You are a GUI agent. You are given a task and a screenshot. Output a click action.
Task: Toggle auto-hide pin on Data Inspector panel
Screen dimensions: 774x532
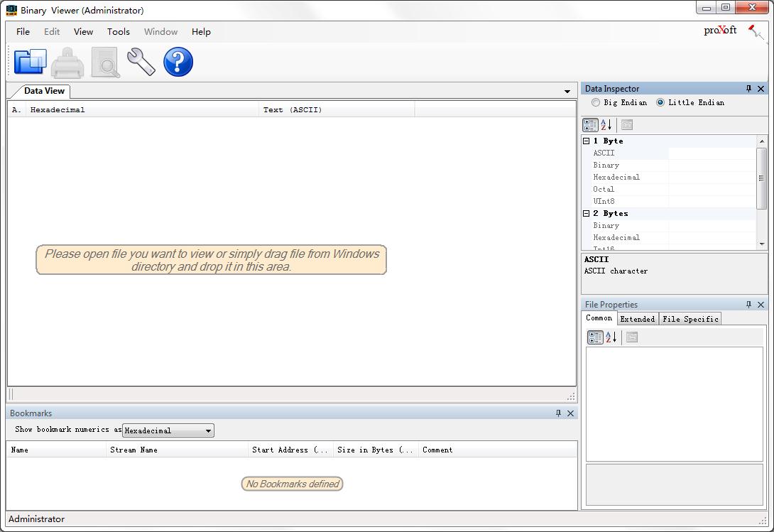[x=748, y=88]
